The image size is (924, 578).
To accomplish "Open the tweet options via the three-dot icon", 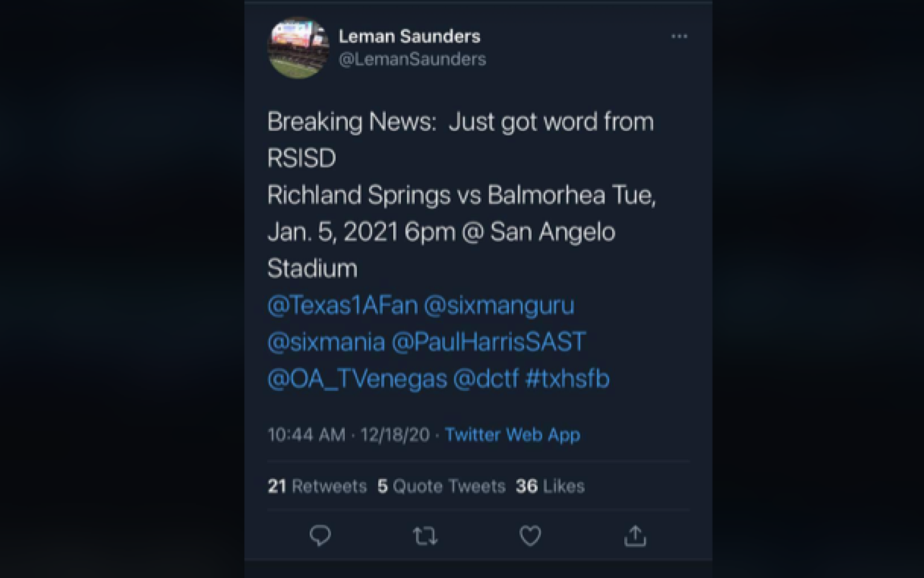I will 680,36.
